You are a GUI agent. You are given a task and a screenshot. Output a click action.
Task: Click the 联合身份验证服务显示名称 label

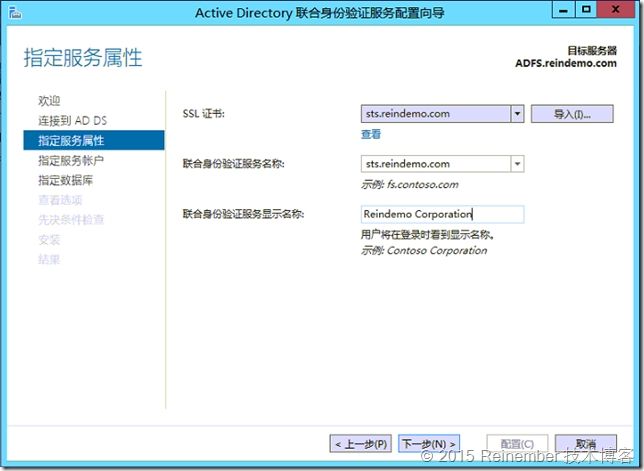(x=243, y=214)
